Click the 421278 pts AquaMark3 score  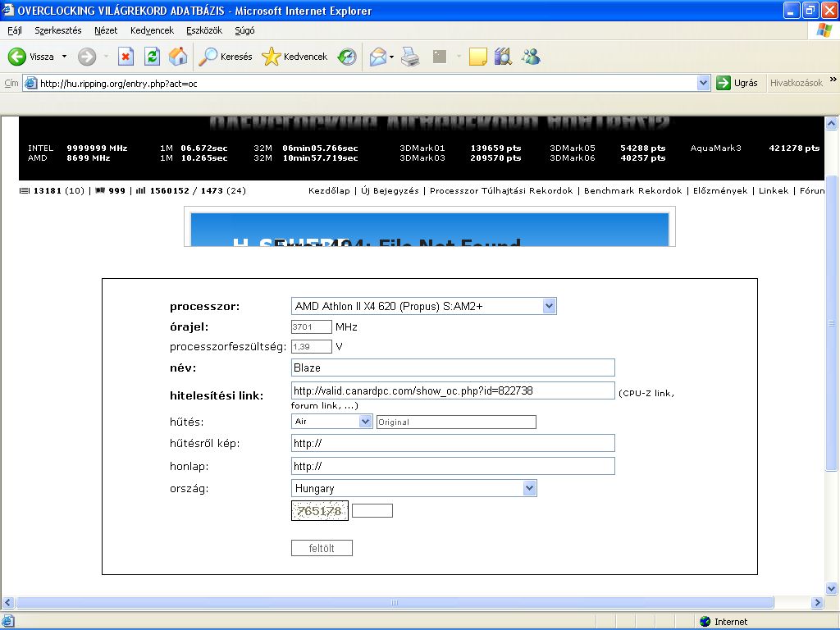[794, 148]
